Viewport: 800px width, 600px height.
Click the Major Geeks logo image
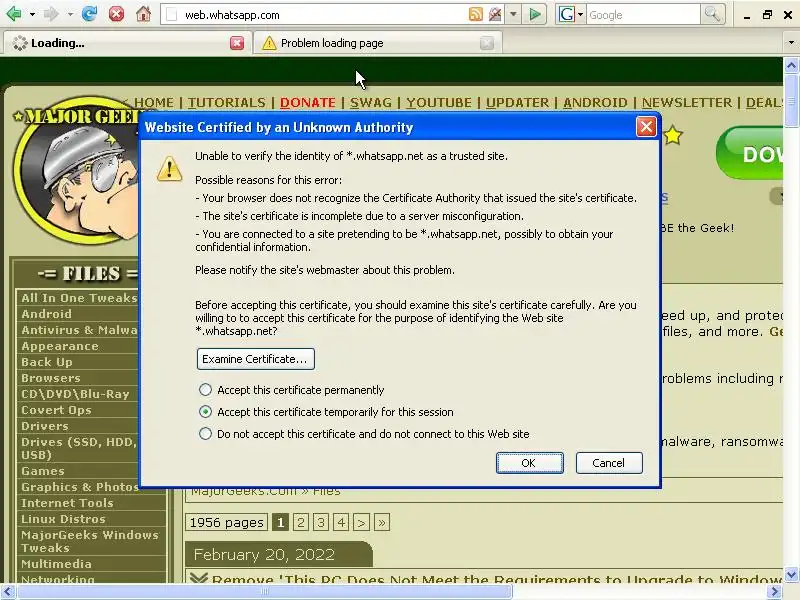(x=77, y=168)
